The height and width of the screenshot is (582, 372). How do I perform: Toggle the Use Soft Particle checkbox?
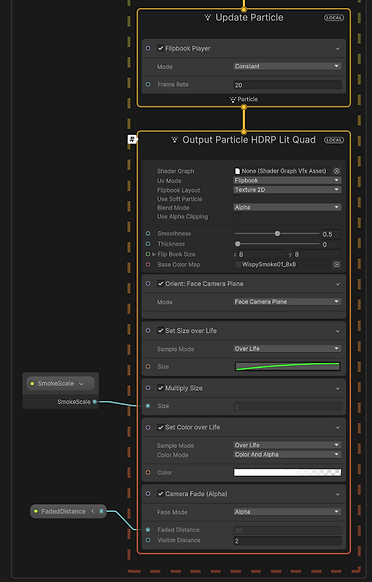coord(236,199)
